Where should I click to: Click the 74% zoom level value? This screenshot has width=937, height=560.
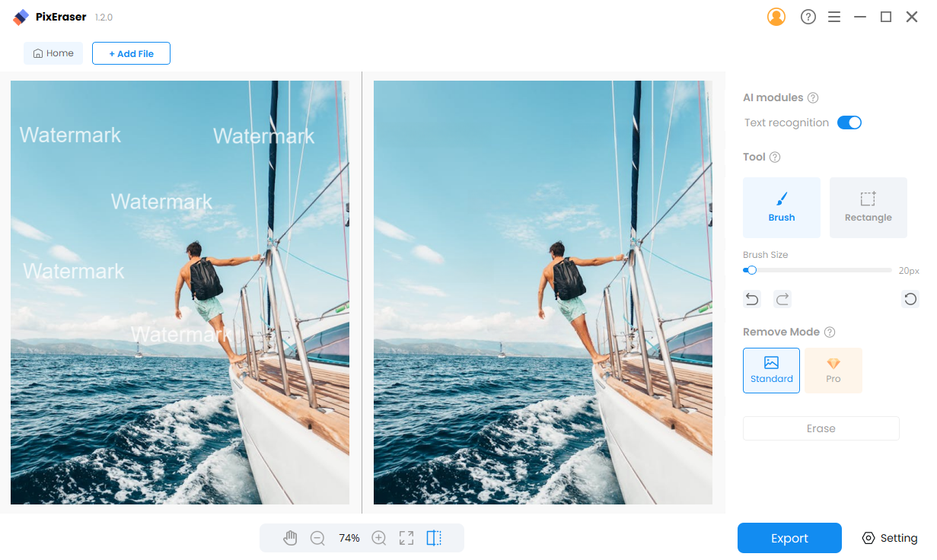click(x=349, y=538)
